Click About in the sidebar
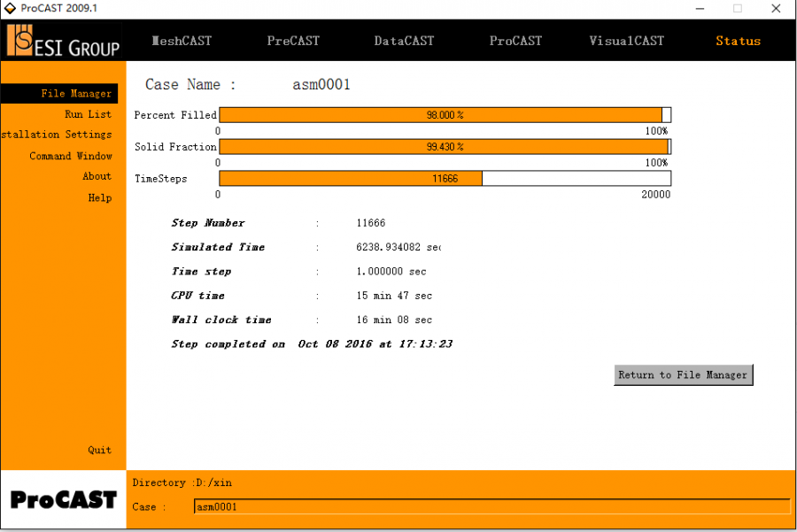Image resolution: width=797 pixels, height=532 pixels. (x=97, y=176)
